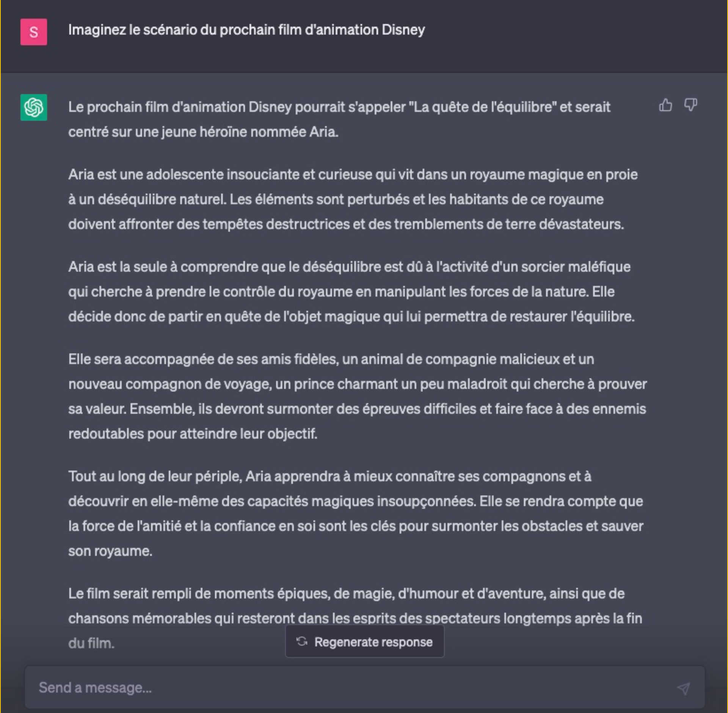Focus the Send a message input field
This screenshot has height=713, width=728.
pos(364,688)
